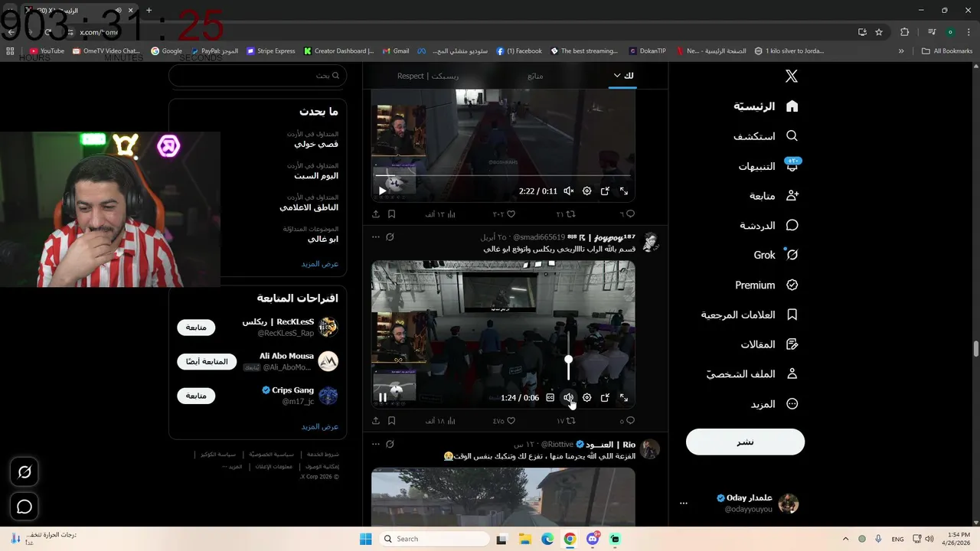Click the نشر post button
The image size is (980, 551).
pos(745,442)
